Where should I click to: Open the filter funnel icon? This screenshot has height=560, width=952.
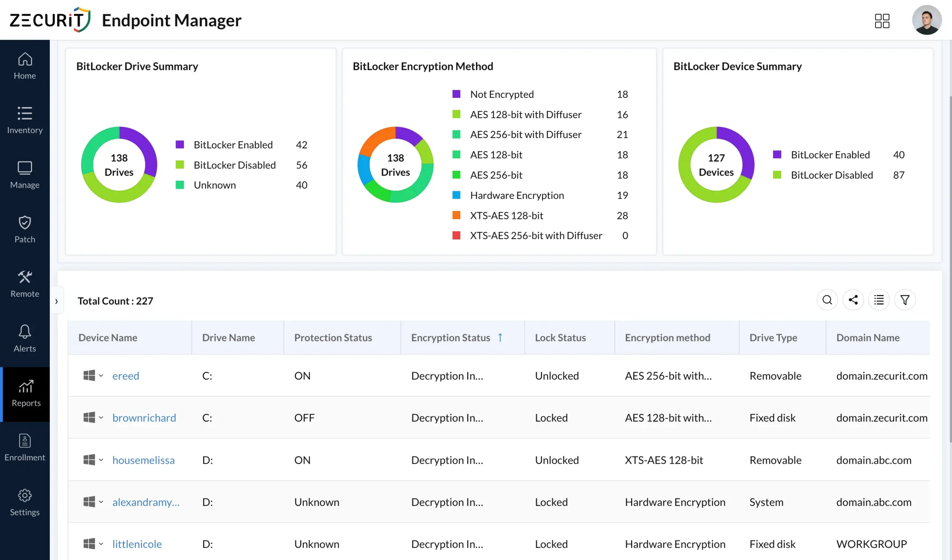point(905,300)
